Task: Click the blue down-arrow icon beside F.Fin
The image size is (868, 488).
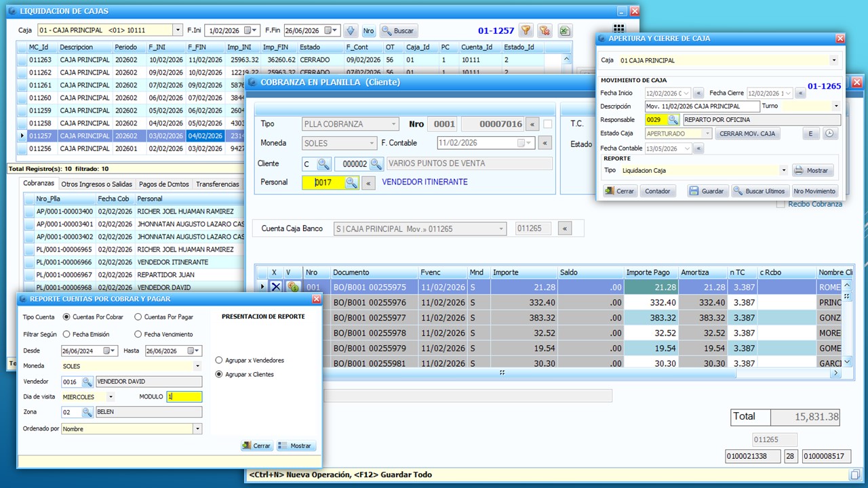Action: [x=351, y=30]
